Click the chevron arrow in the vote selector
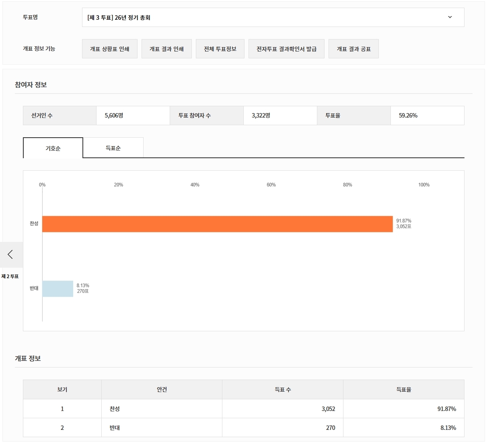Image resolution: width=487 pixels, height=448 pixels. [450, 17]
